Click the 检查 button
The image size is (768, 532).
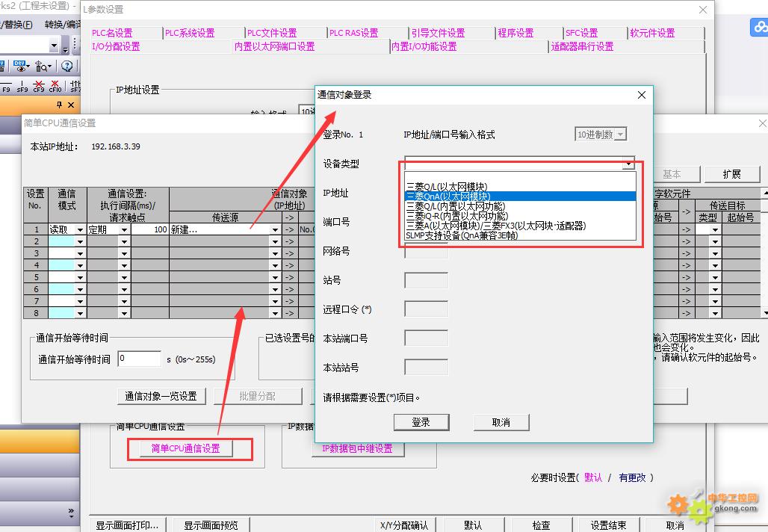click(x=541, y=525)
